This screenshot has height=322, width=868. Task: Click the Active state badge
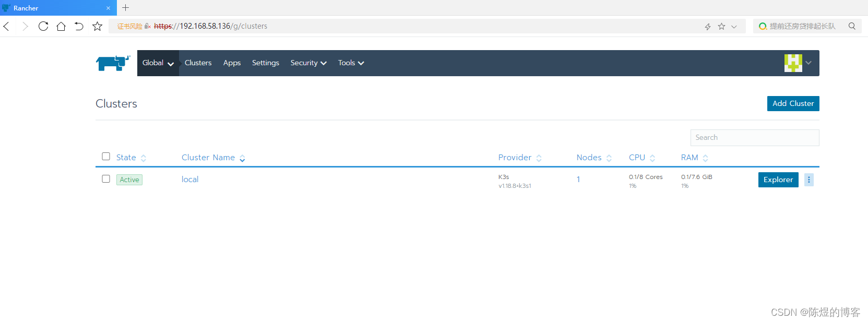[129, 180]
